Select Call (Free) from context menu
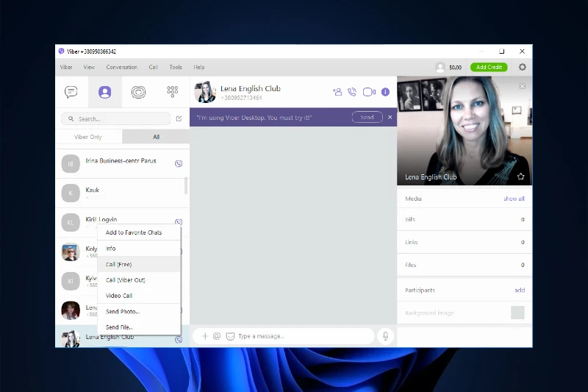Image resolution: width=588 pixels, height=392 pixels. pyautogui.click(x=119, y=264)
